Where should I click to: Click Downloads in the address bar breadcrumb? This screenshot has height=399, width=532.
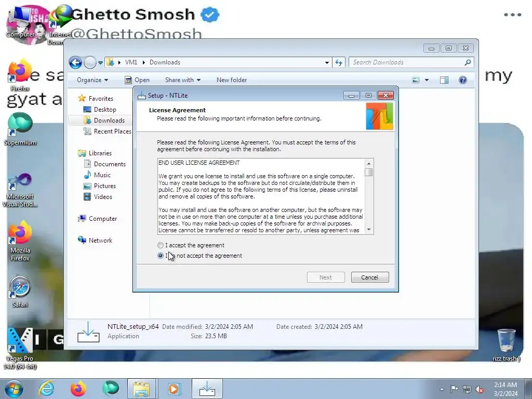[165, 62]
